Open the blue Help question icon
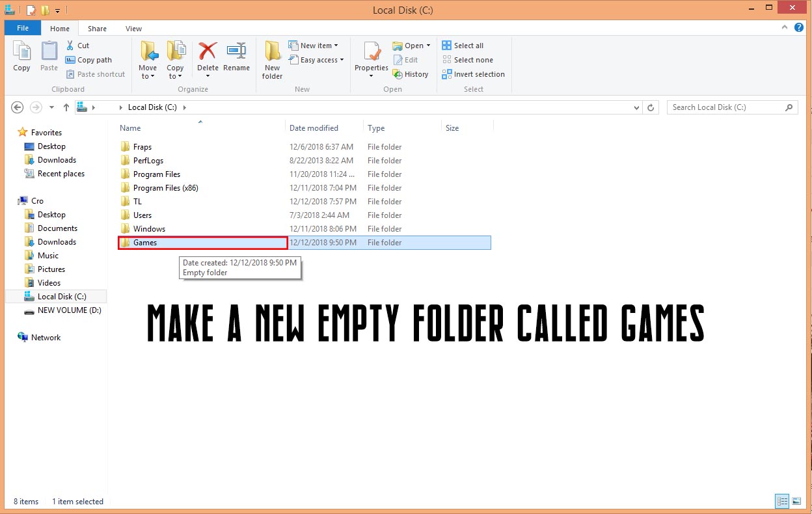This screenshot has width=812, height=514. click(x=800, y=28)
